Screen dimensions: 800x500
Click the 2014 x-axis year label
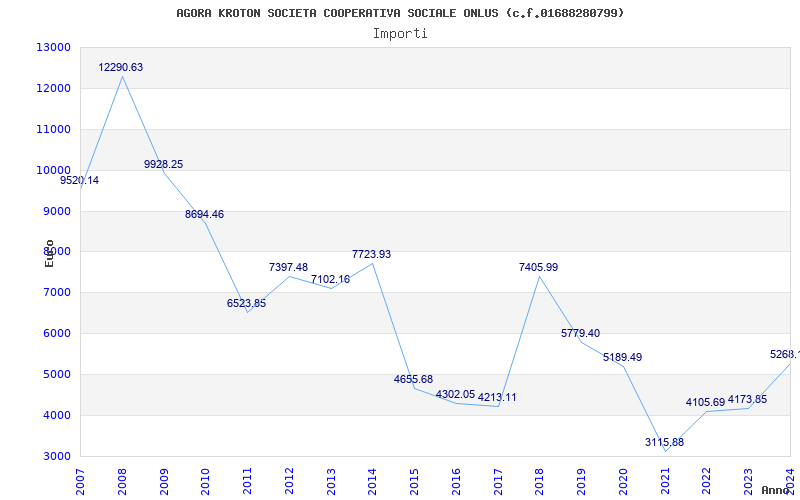click(372, 482)
